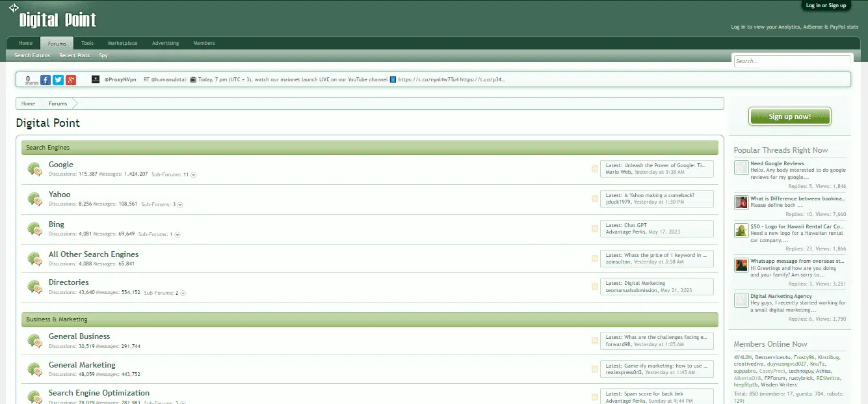Click the @ProxyNVpn tweet handle
868x404 pixels.
point(120,79)
